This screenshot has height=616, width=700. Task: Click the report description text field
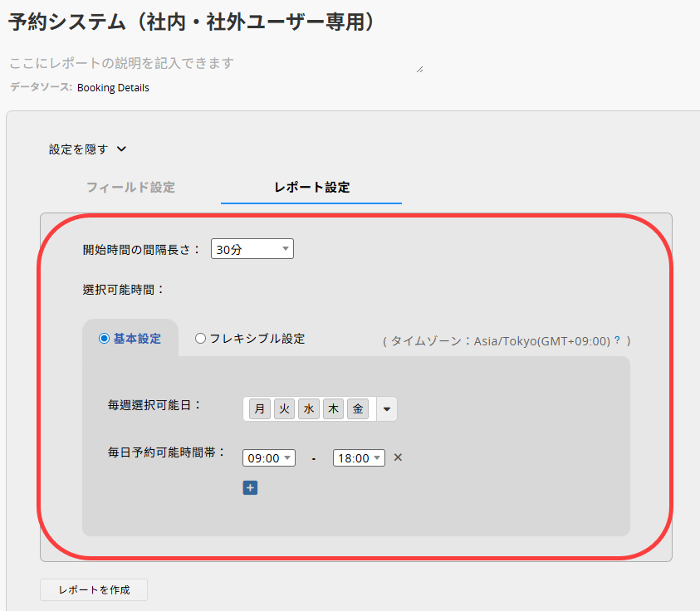pos(212,63)
